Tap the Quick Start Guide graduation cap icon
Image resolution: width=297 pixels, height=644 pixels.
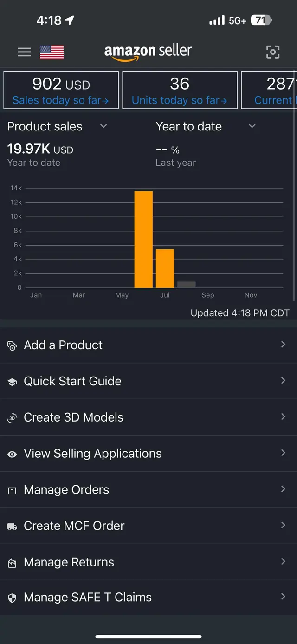[x=12, y=382]
